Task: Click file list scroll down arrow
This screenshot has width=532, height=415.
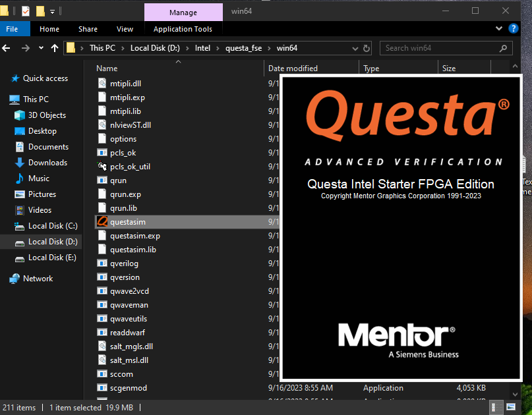Action: click(x=515, y=395)
